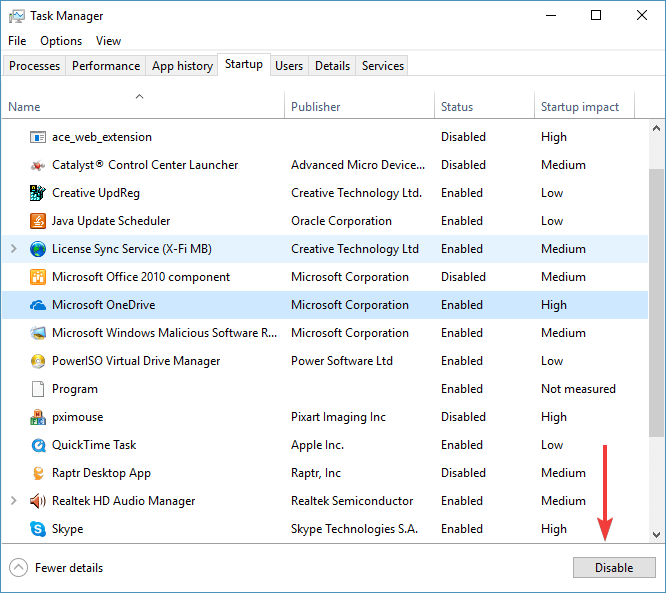
Task: Select the Raptr Desktop App name
Action: [101, 473]
